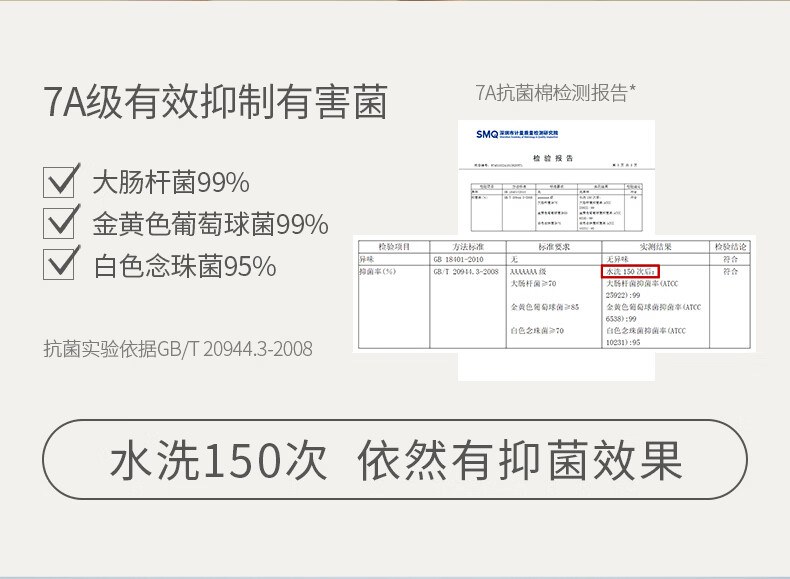
Task: Tick the 白色念珠菌95% checkbox
Action: click(x=62, y=264)
